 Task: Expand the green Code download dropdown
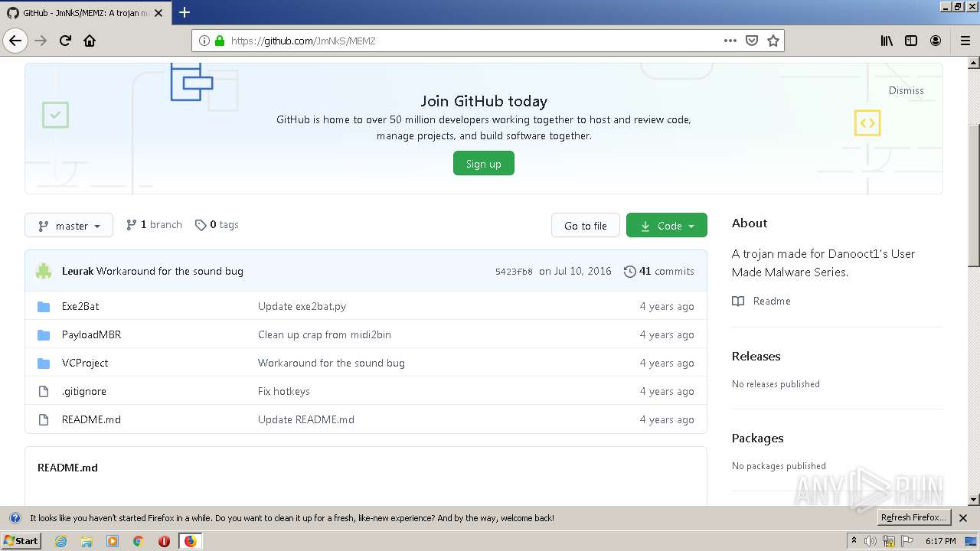(666, 225)
